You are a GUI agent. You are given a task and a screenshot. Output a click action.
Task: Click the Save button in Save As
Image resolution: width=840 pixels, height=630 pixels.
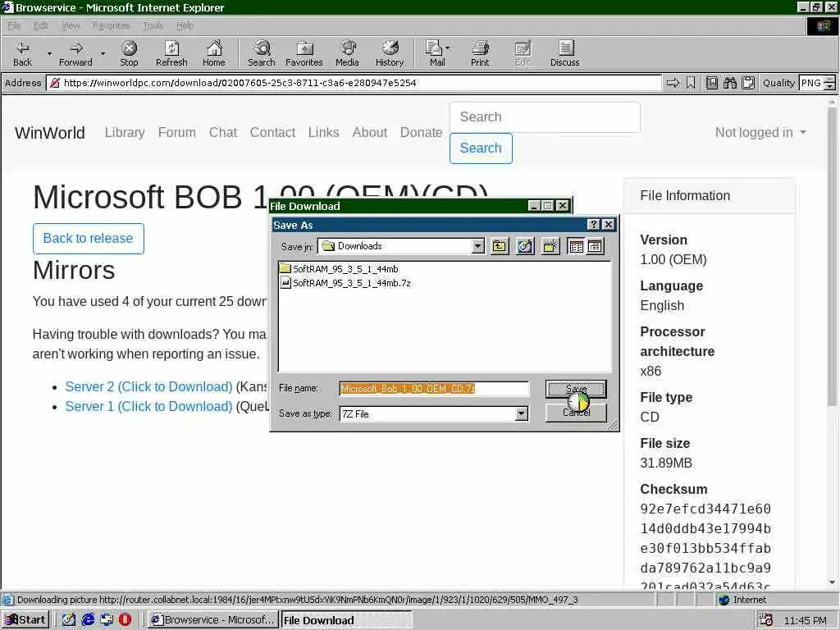pyautogui.click(x=576, y=389)
